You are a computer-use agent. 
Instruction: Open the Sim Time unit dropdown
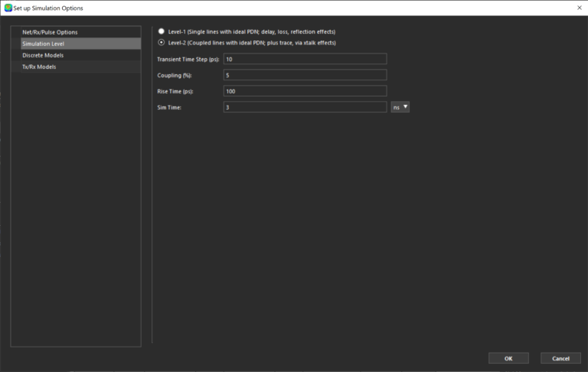pyautogui.click(x=400, y=107)
